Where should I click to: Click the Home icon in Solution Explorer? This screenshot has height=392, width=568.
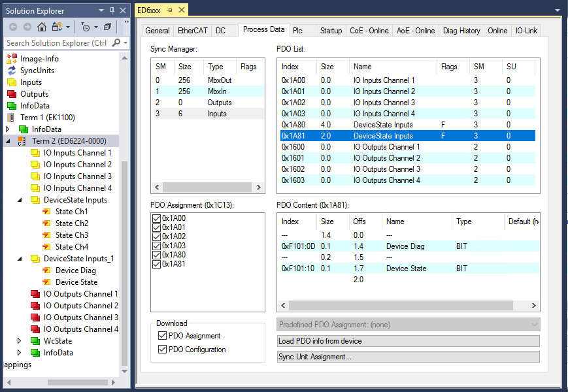click(x=42, y=27)
